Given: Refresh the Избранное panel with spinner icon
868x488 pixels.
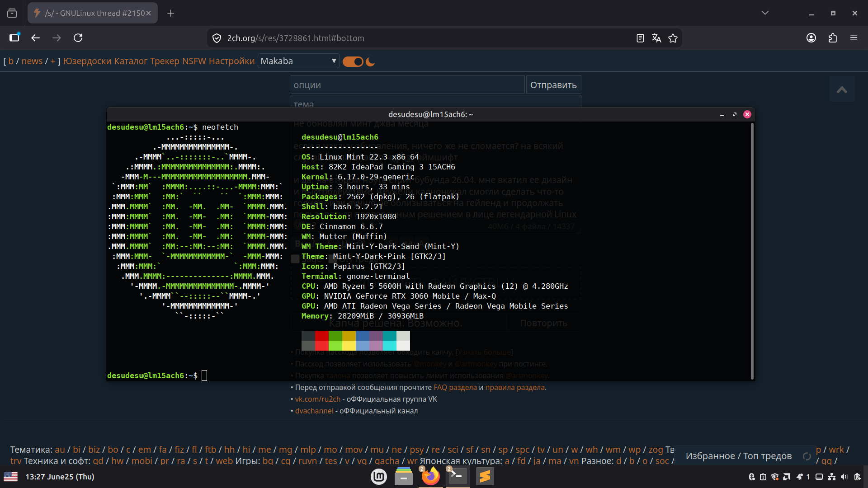Looking at the screenshot, I should point(807,456).
